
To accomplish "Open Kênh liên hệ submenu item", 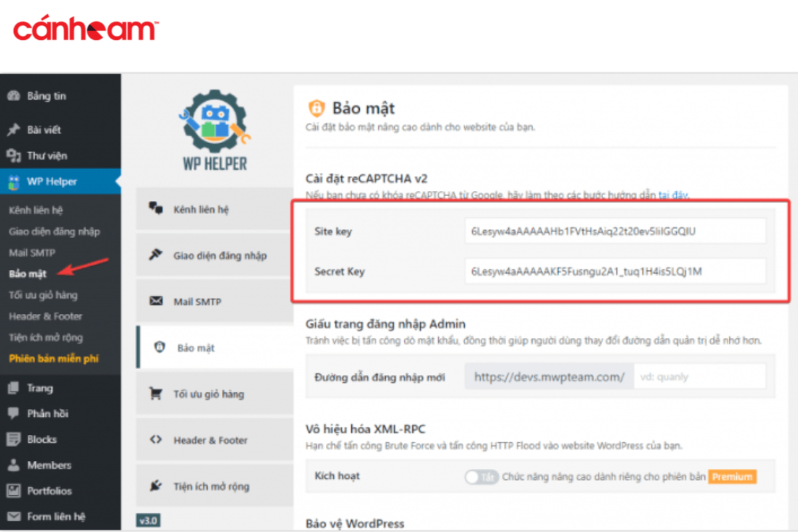I will pos(36,210).
